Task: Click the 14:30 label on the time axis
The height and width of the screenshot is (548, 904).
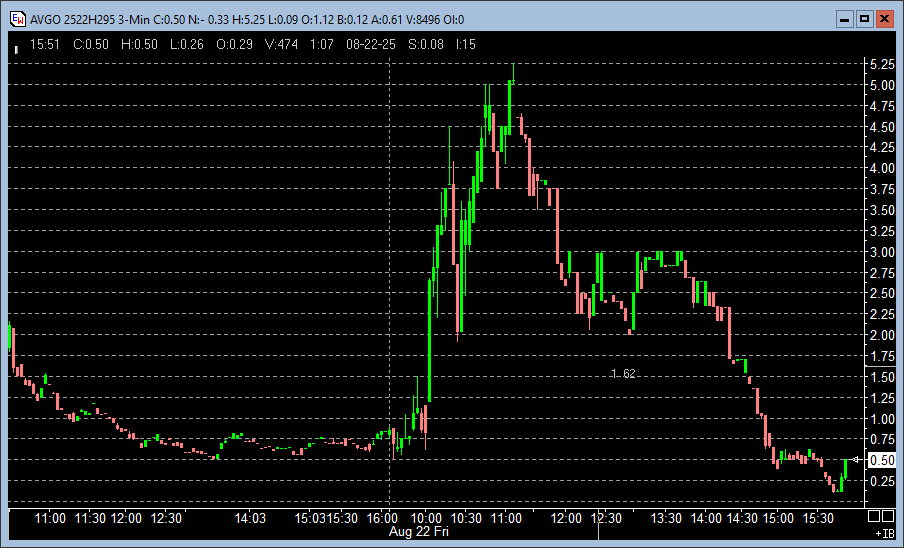Action: [742, 518]
